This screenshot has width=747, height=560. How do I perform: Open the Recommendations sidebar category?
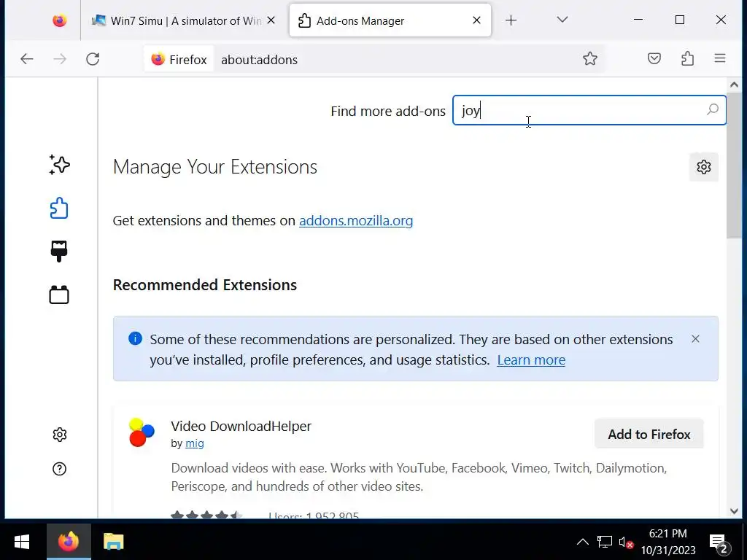[60, 165]
